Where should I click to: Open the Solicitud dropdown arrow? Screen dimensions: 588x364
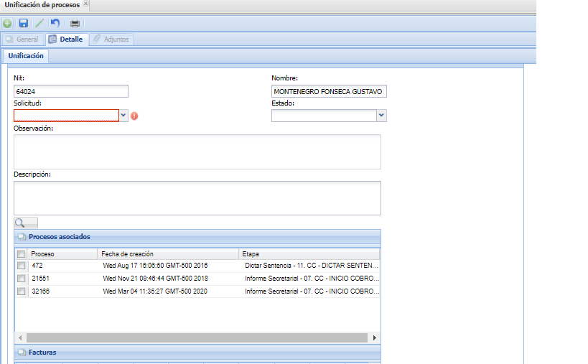(123, 115)
